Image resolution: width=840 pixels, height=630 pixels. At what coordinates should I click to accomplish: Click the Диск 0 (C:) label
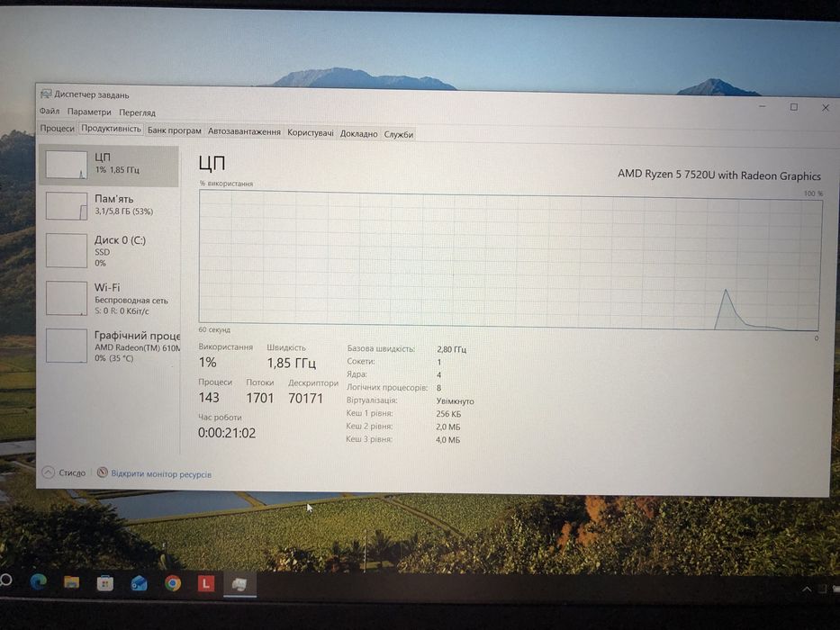click(120, 240)
